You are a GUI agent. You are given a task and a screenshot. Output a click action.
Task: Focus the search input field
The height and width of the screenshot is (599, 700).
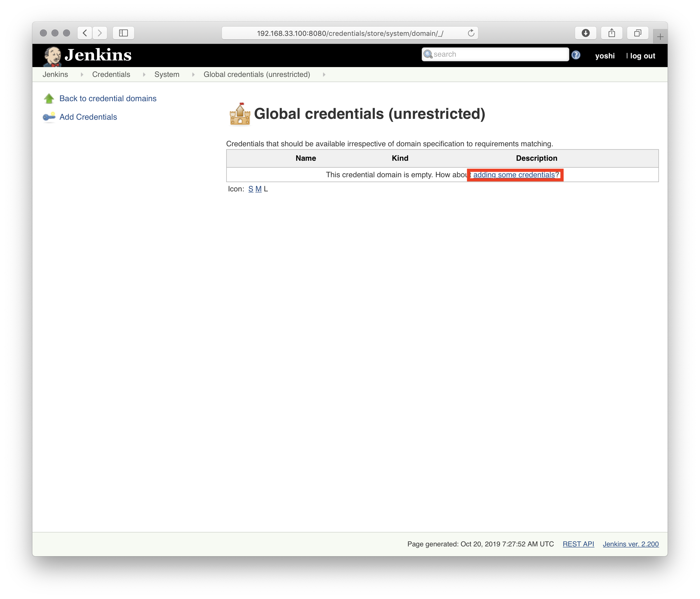pyautogui.click(x=495, y=54)
